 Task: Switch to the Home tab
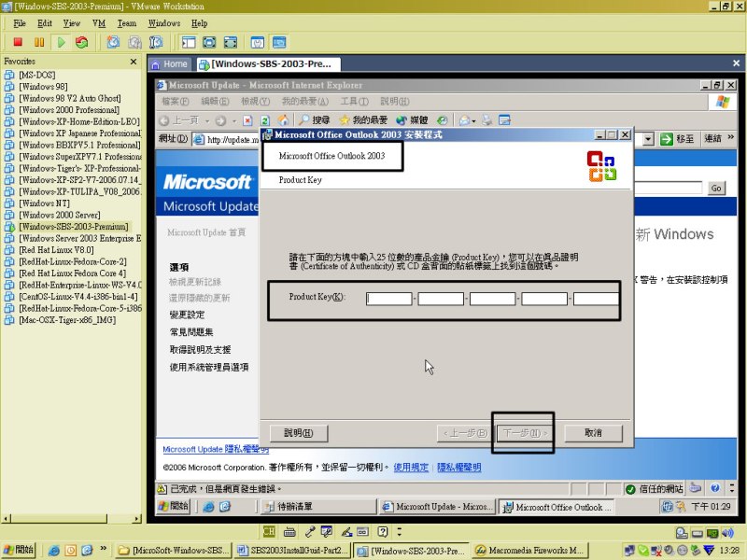coord(170,64)
